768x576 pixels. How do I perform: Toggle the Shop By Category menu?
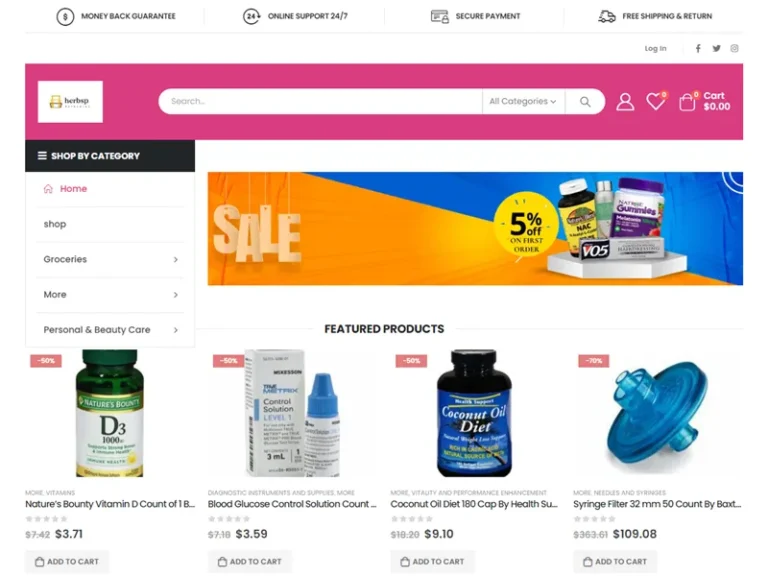[x=110, y=156]
